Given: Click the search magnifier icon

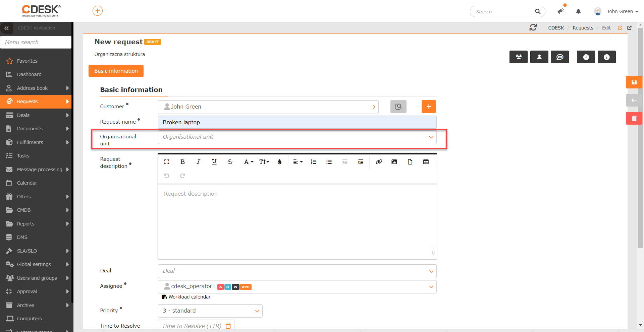Looking at the screenshot, I should [538, 11].
